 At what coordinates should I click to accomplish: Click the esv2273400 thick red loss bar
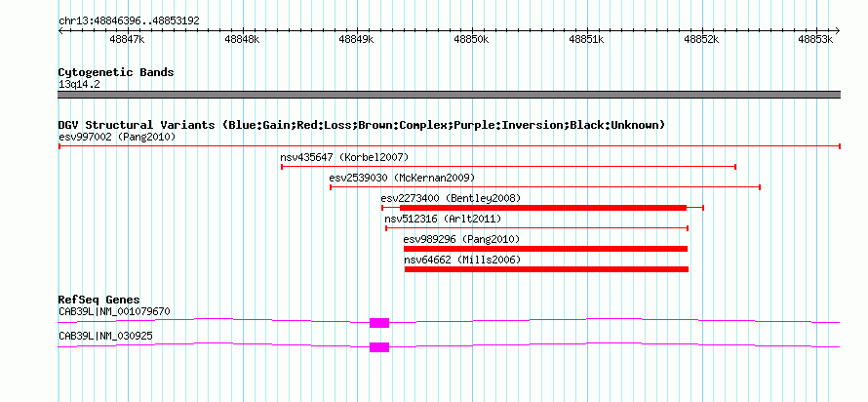pos(543,208)
